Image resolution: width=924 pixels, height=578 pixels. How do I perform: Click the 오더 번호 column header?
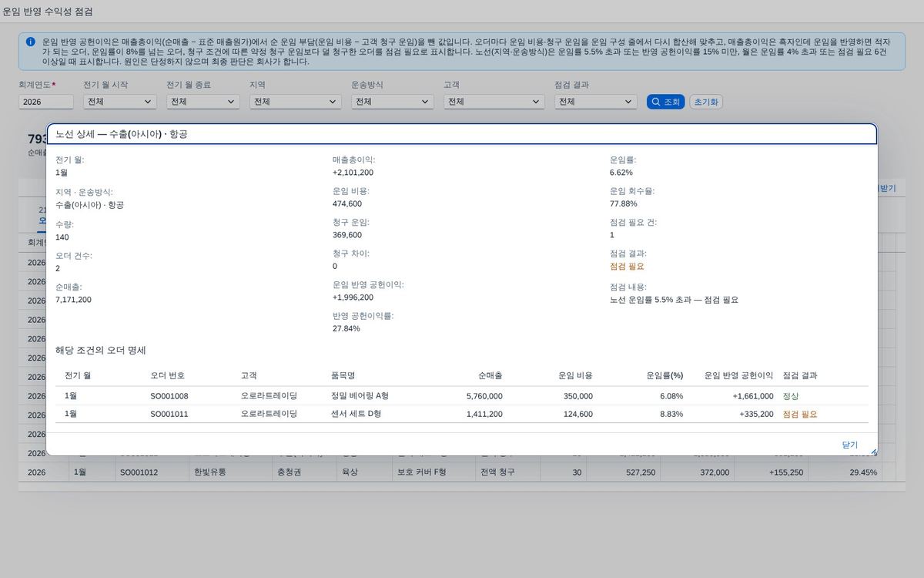(x=167, y=376)
